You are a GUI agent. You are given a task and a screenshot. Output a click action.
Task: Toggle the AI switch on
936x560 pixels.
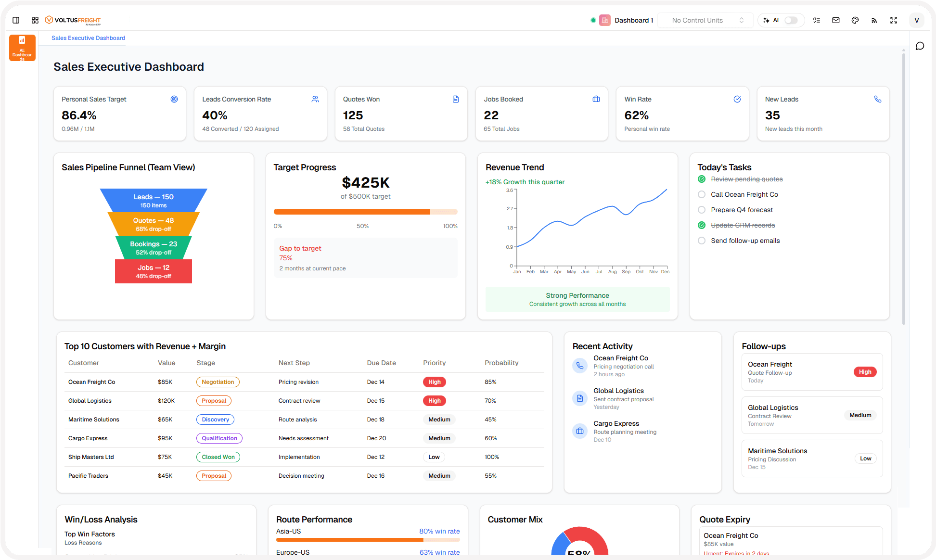click(791, 20)
